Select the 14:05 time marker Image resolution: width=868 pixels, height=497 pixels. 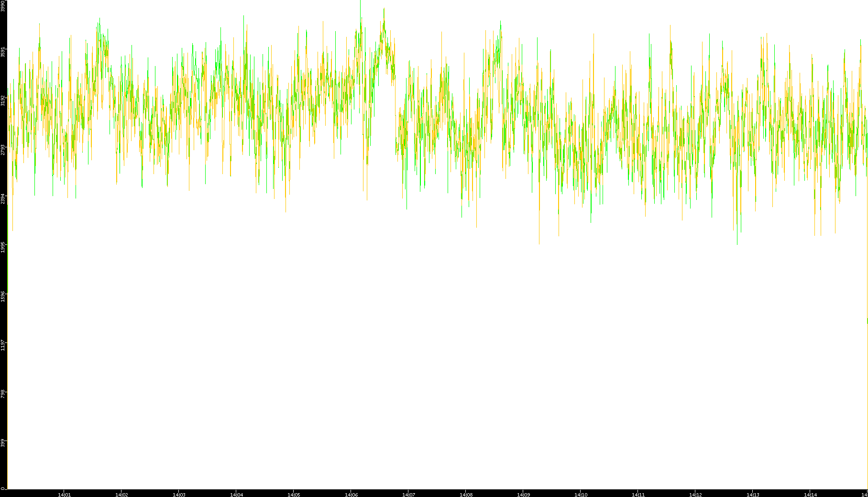[x=294, y=494]
